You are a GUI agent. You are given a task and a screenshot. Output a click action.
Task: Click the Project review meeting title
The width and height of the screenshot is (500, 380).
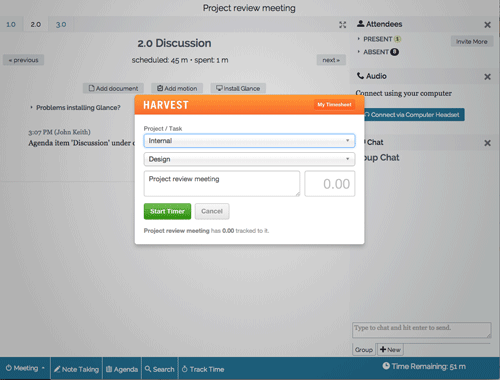[x=249, y=8]
